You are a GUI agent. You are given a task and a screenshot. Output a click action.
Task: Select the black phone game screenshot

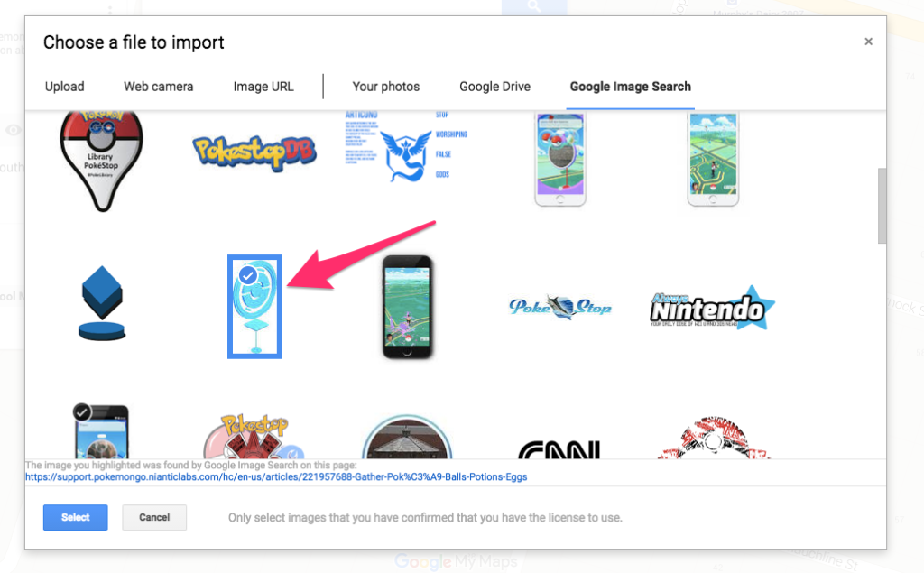[x=407, y=307]
